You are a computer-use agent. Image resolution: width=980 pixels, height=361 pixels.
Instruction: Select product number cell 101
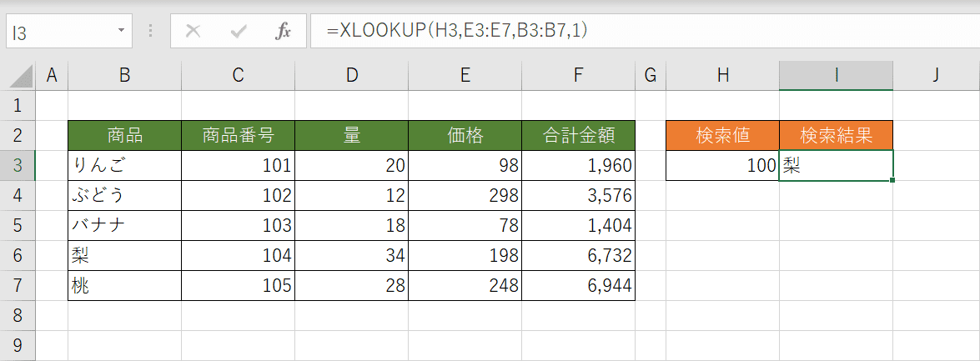239,166
